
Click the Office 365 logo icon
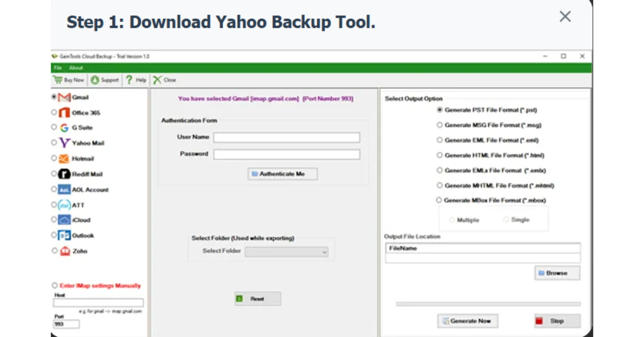pyautogui.click(x=64, y=113)
